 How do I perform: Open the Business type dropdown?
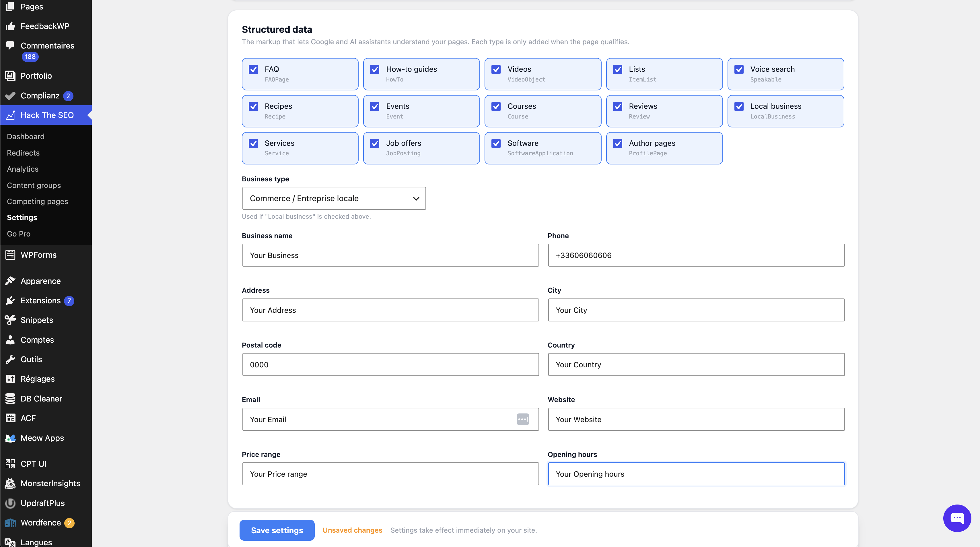(x=334, y=198)
